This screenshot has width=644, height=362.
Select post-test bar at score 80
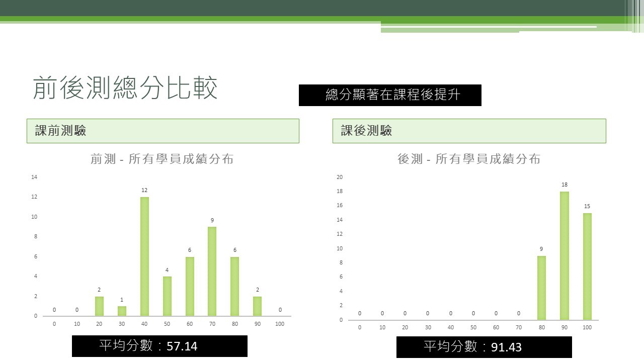541,288
